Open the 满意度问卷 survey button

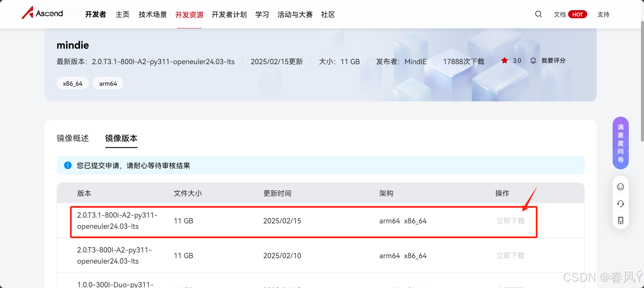[x=621, y=143]
